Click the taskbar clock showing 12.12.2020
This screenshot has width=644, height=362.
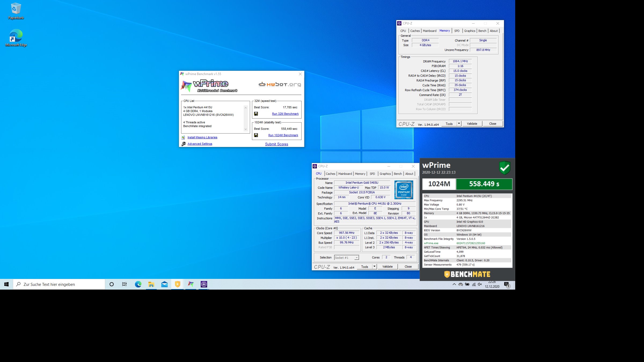[492, 284]
